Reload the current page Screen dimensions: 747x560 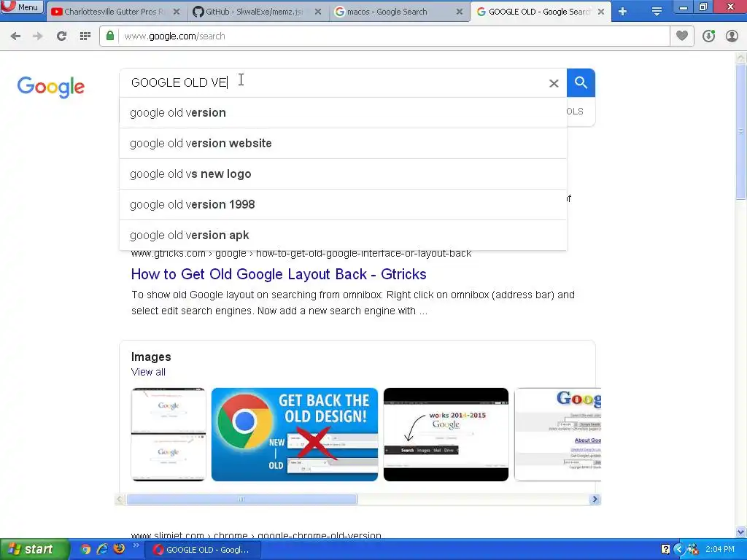[61, 36]
